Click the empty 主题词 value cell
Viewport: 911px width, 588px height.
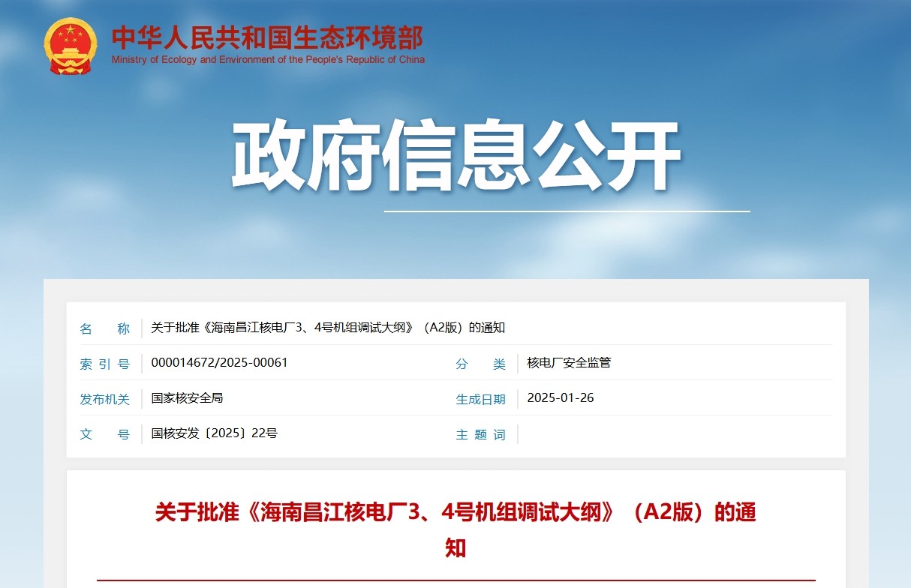tap(675, 434)
